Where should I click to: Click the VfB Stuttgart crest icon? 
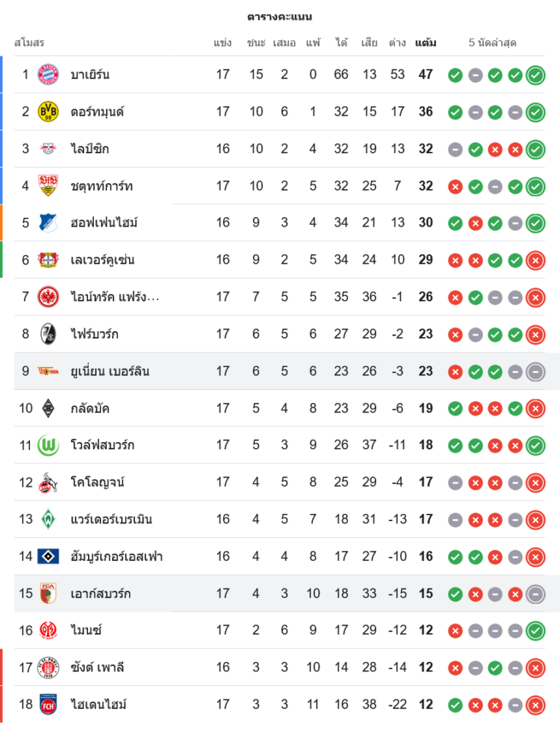click(48, 186)
